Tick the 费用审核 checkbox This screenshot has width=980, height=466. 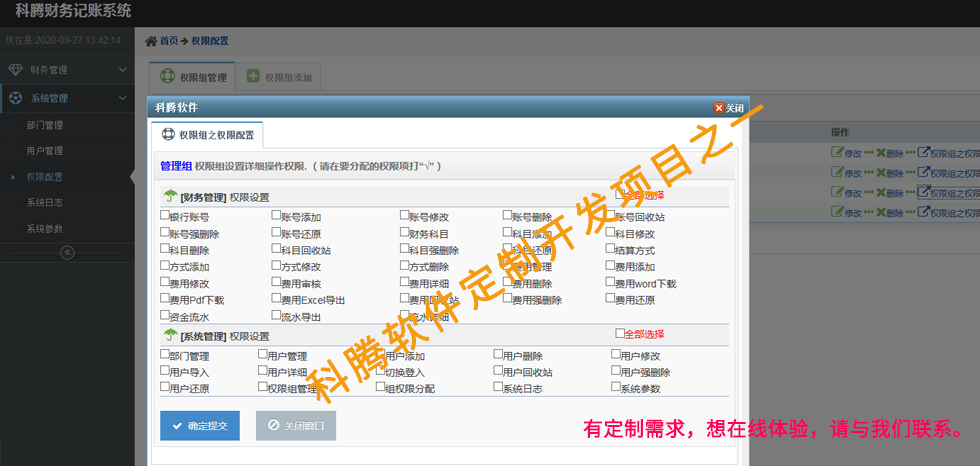[276, 282]
